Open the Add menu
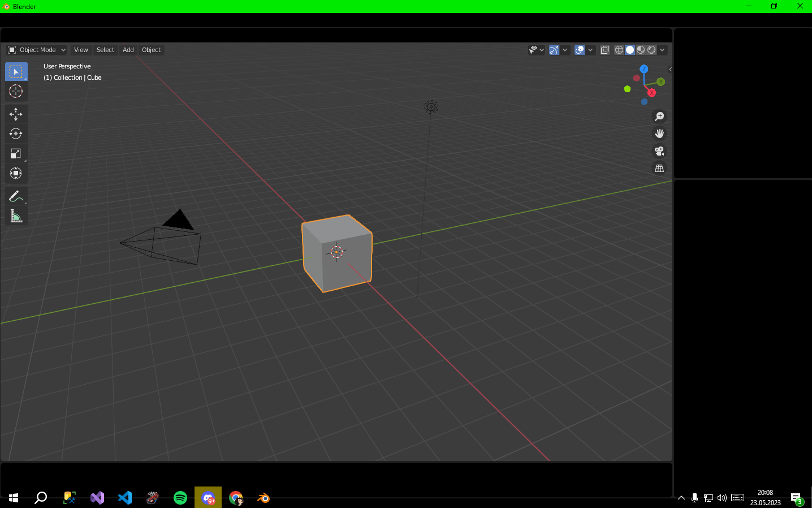 point(128,50)
